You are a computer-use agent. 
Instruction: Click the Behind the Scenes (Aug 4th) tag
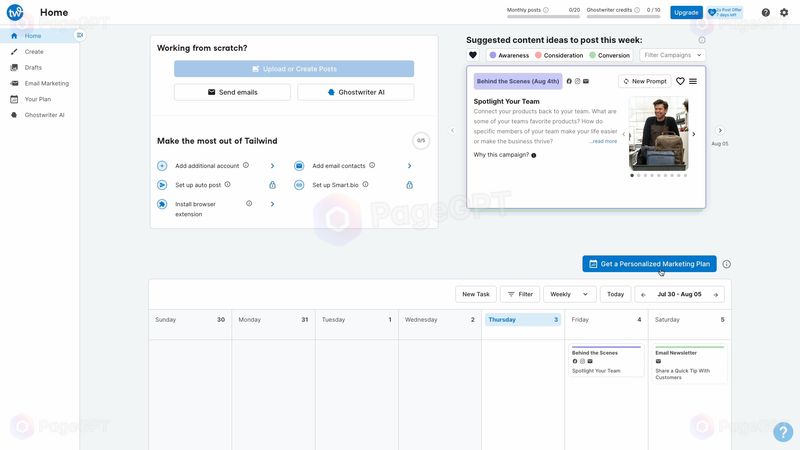pos(518,81)
